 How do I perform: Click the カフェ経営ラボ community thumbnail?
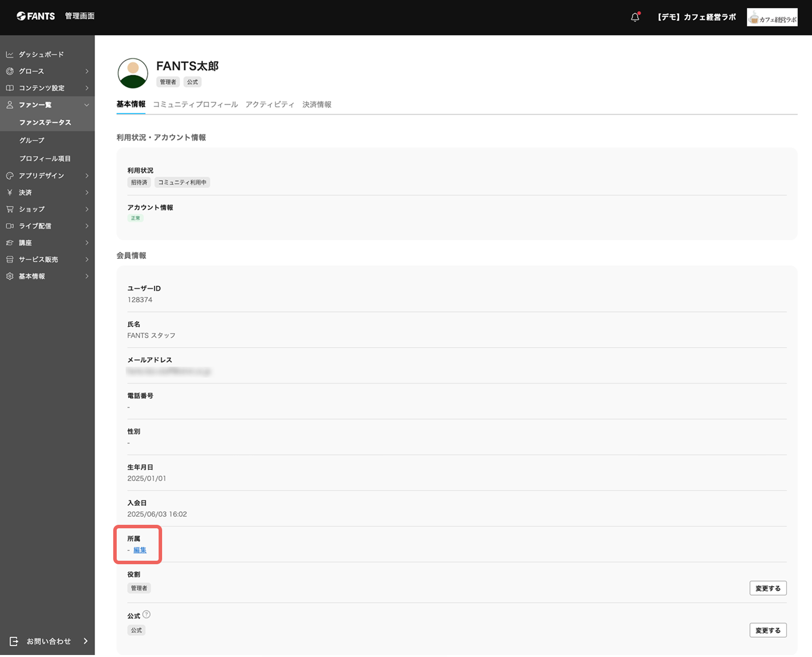[772, 17]
